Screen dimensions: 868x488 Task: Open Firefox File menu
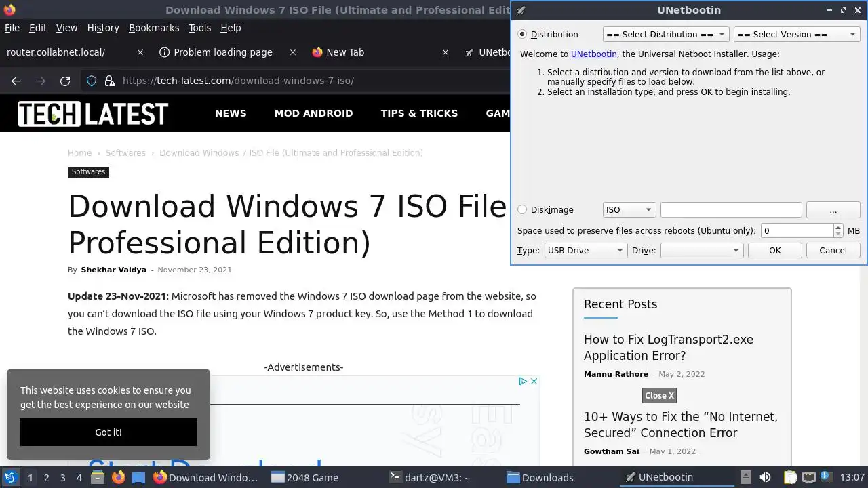click(12, 28)
